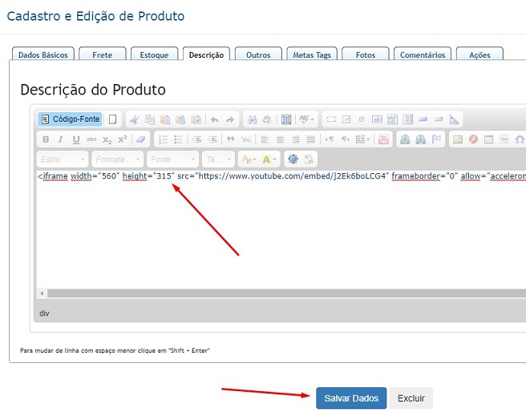Toggle superscript formatting
This screenshot has width=526, height=420.
pos(123,139)
